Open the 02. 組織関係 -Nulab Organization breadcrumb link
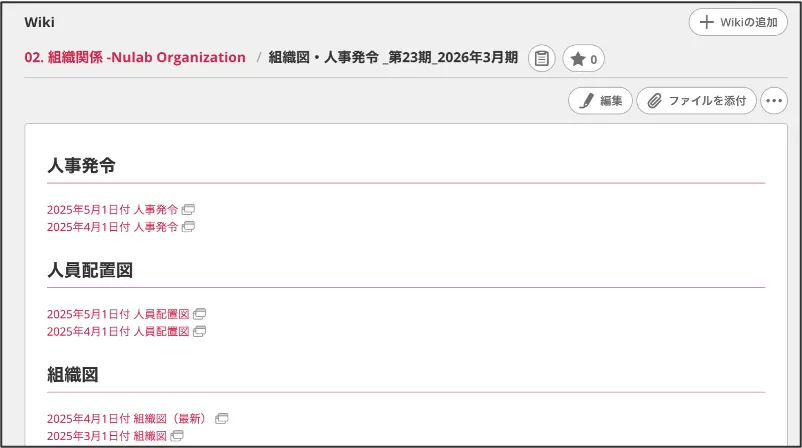Image resolution: width=802 pixels, height=448 pixels. click(x=135, y=57)
